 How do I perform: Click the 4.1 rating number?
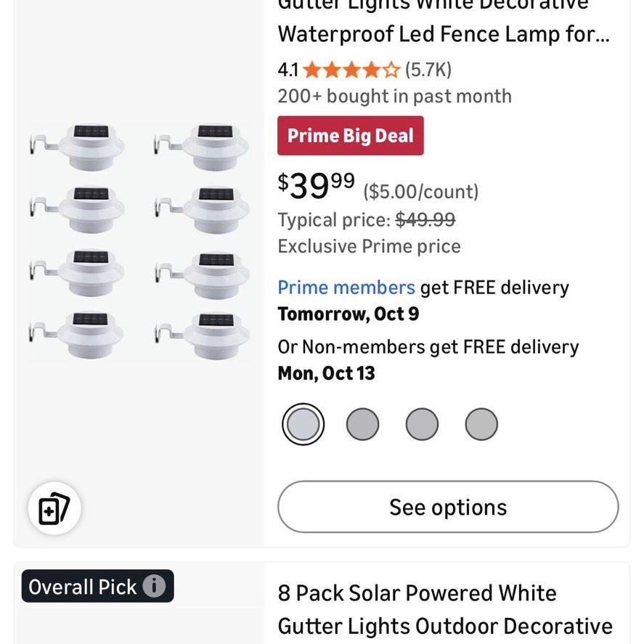coord(288,70)
